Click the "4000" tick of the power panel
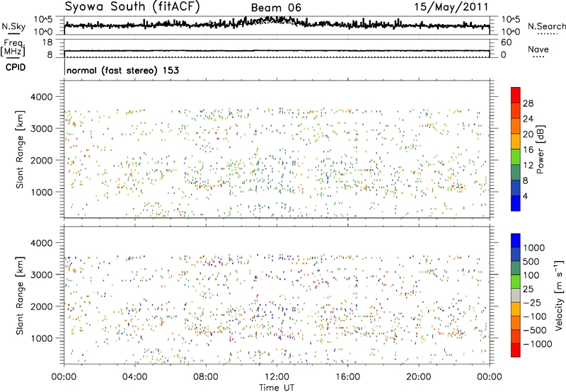This screenshot has width=566, height=392. 41,97
